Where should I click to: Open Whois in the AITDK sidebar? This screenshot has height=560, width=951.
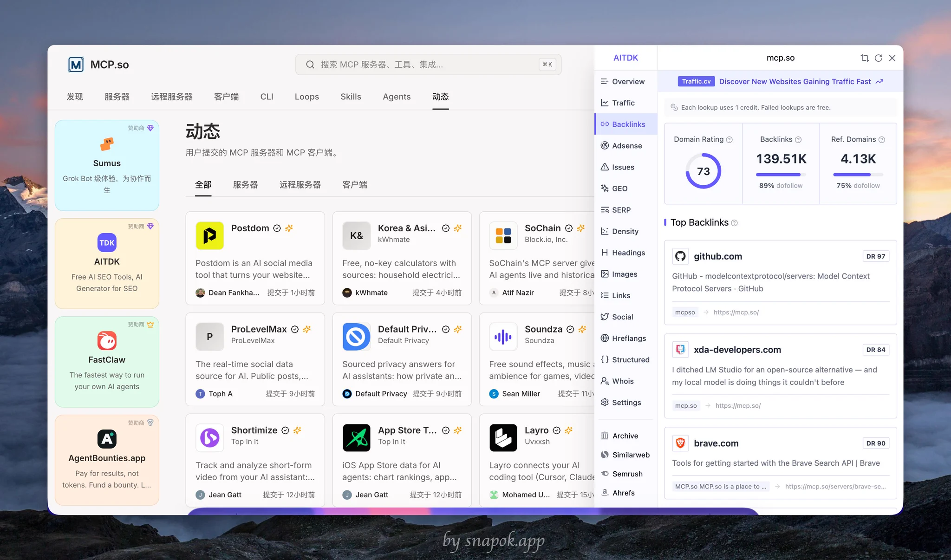625,380
